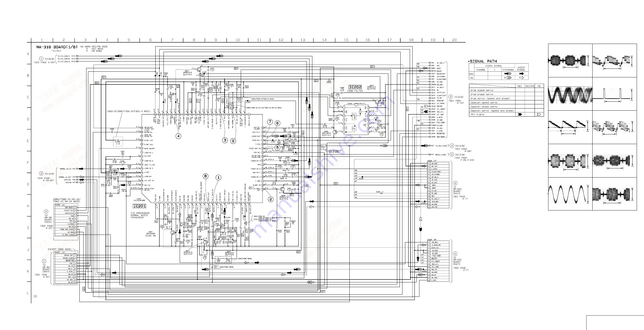This screenshot has width=644, height=330.
Task: Click the 'EXCEPT E880 MODEL' note
Action: [x=60, y=249]
